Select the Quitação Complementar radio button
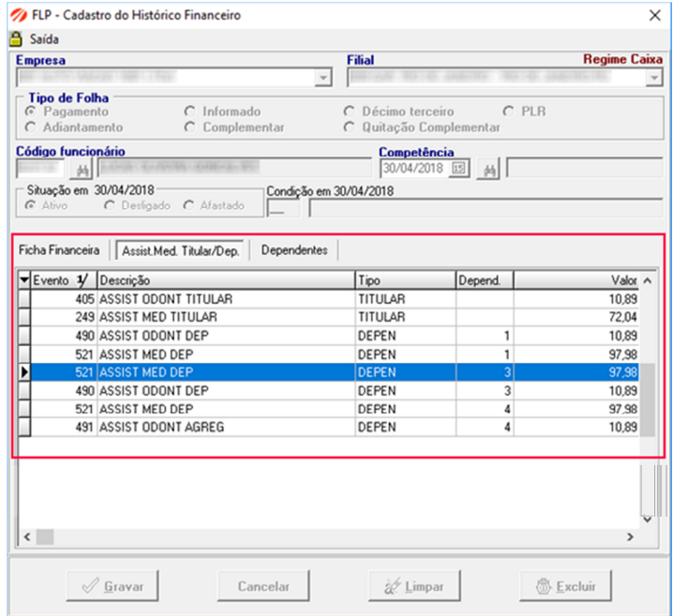 pos(349,128)
